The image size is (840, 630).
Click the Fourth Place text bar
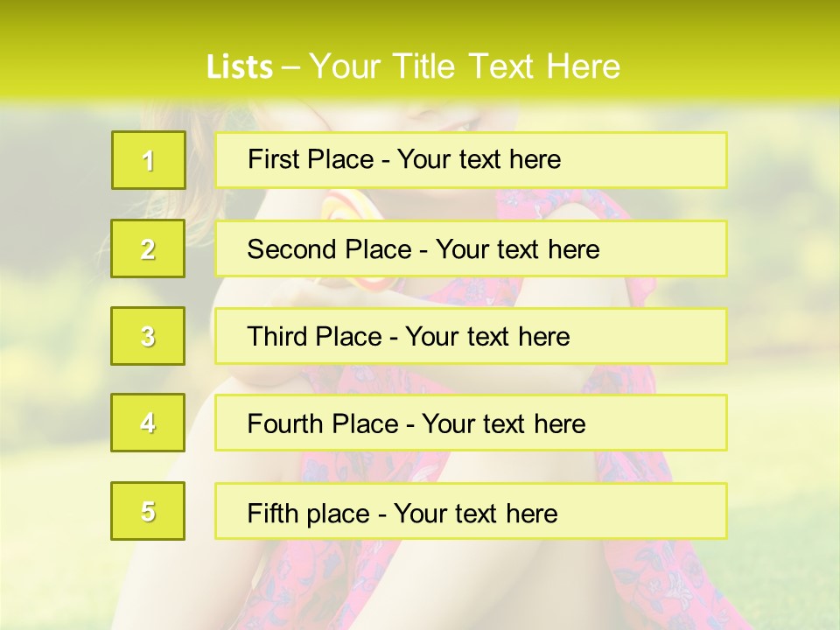point(471,423)
